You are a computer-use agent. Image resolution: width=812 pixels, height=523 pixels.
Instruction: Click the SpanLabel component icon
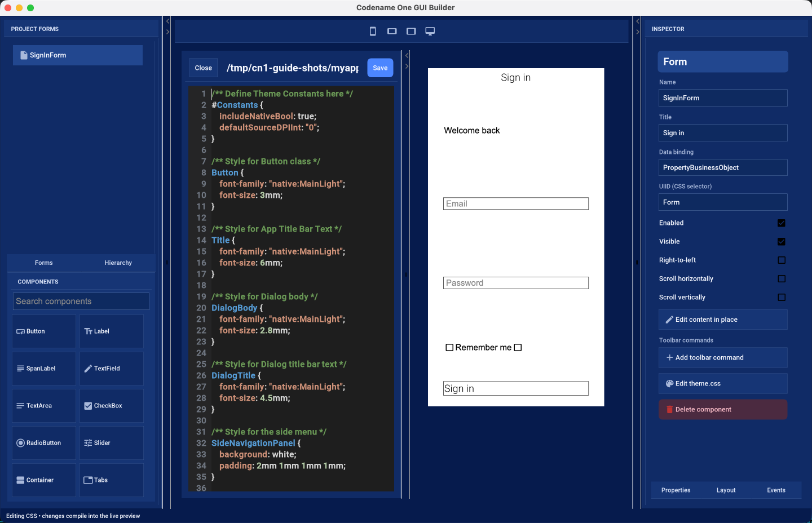[x=20, y=369]
